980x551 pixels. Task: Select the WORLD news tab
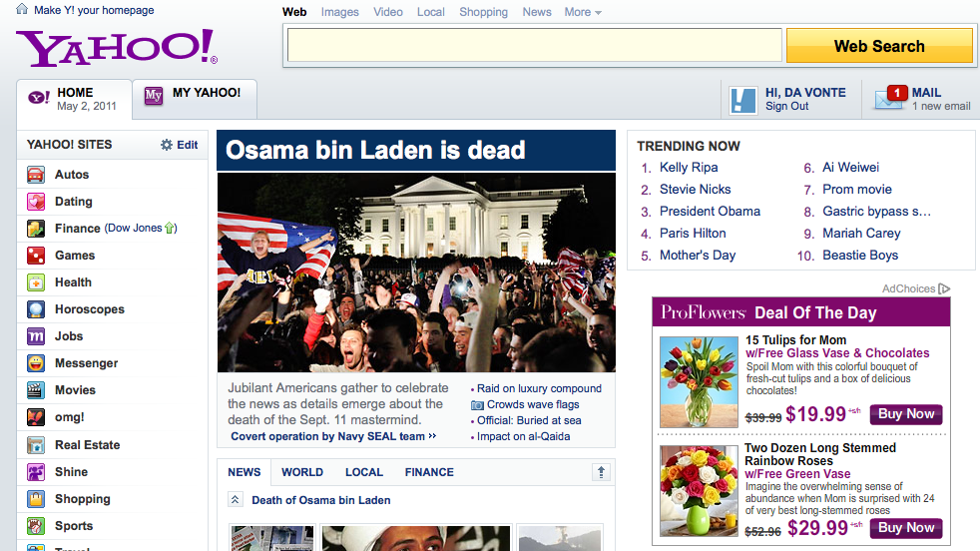[301, 472]
